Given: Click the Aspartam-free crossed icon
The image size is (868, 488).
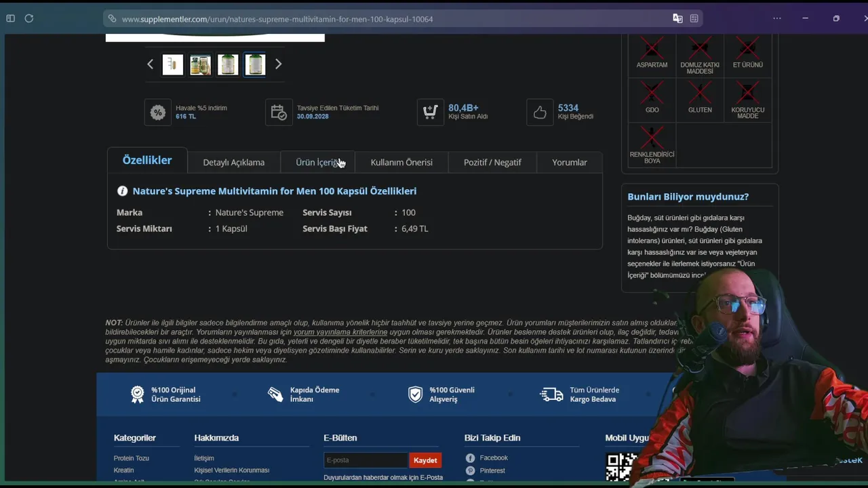Looking at the screenshot, I should point(652,47).
